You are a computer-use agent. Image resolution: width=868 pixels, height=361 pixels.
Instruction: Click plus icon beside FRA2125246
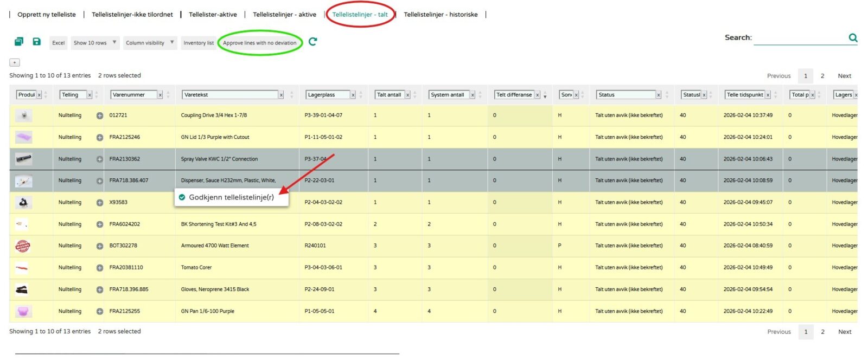click(100, 138)
